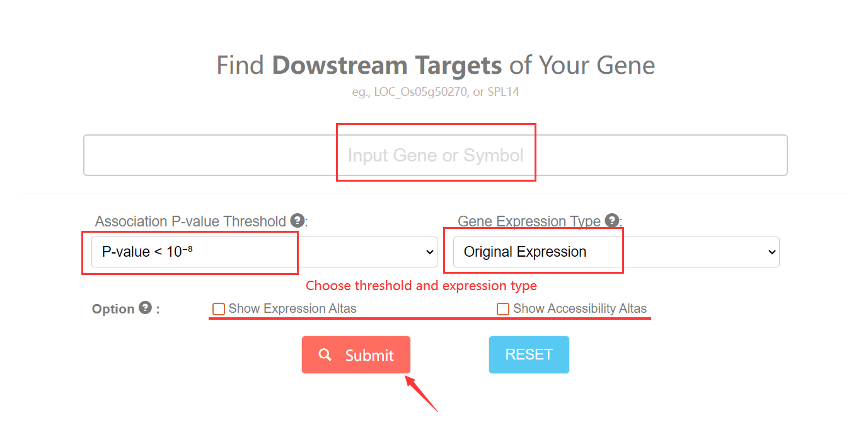Expand the Original Expression type dropdown
The width and height of the screenshot is (868, 427).
pyautogui.click(x=615, y=252)
